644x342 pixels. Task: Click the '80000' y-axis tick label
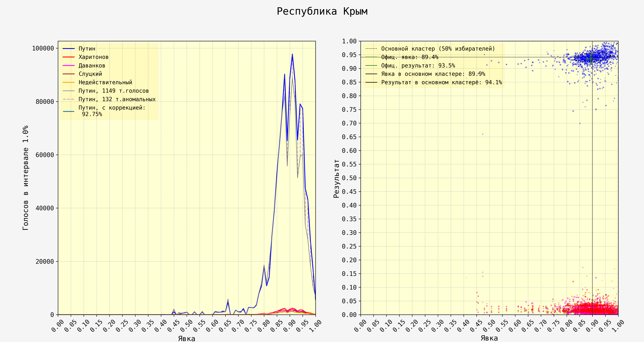45,102
